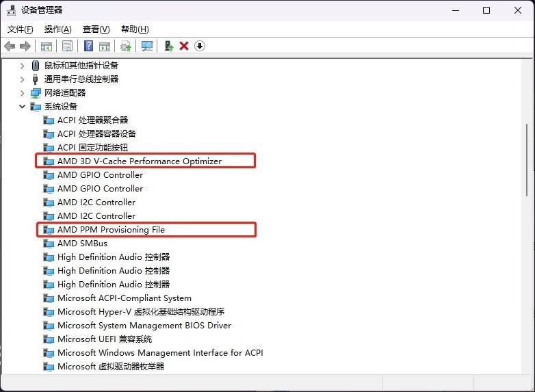Collapse the 系统设备 category
Image resolution: width=535 pixels, height=392 pixels.
click(22, 107)
